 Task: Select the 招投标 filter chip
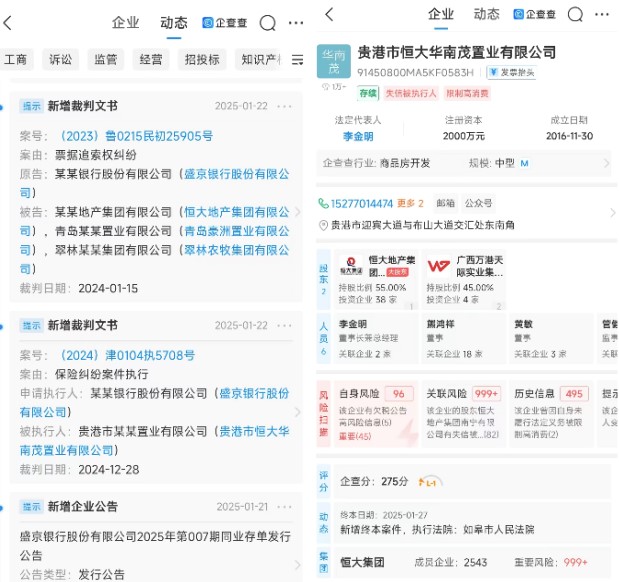click(202, 60)
